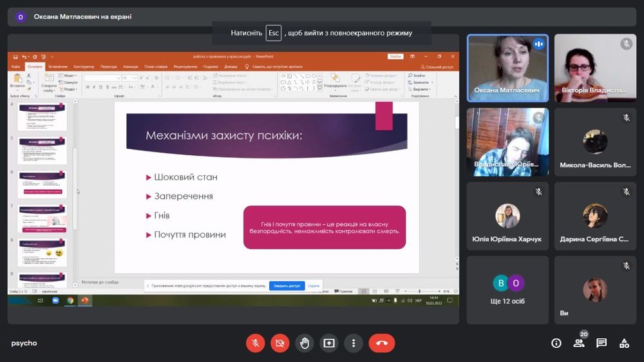Image resolution: width=644 pixels, height=362 pixels.
Task: Open Chrome on Windows taskbar
Action: pyautogui.click(x=70, y=300)
